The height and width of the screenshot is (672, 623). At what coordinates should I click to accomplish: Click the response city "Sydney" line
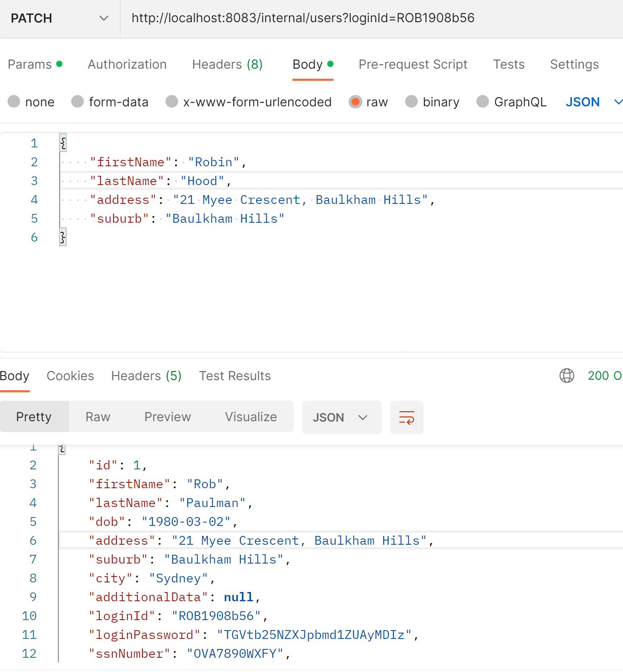point(152,578)
